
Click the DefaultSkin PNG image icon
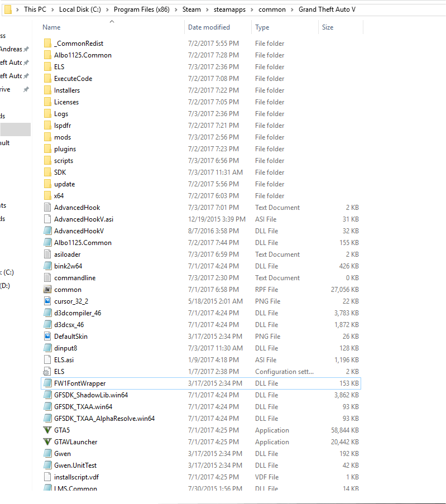47,337
